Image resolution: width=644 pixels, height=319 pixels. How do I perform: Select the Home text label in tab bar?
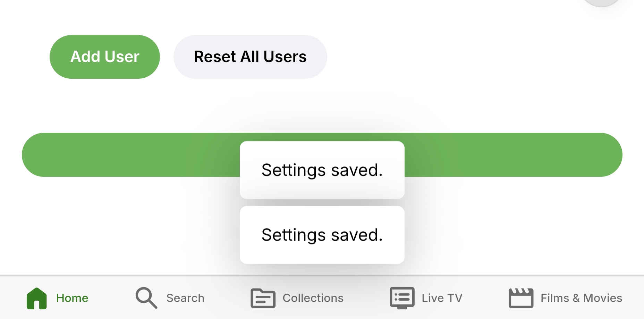pyautogui.click(x=72, y=298)
